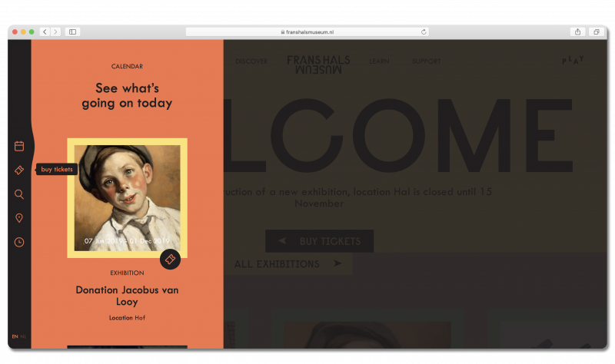615x364 pixels.
Task: Click the Buy Tickets button
Action: (x=319, y=241)
